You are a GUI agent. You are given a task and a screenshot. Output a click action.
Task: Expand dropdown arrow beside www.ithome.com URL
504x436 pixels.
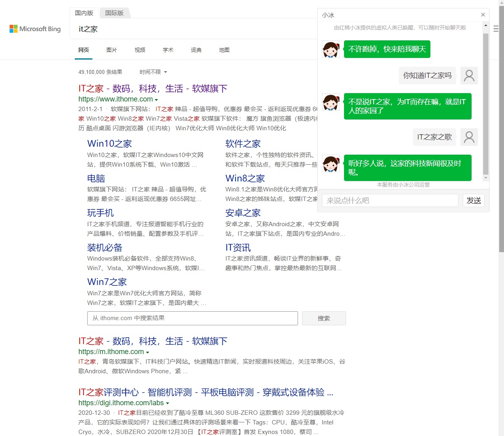[156, 100]
